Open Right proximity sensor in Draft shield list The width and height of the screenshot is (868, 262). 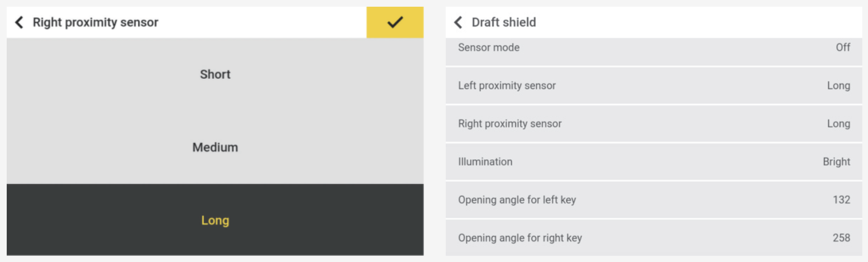(x=654, y=123)
